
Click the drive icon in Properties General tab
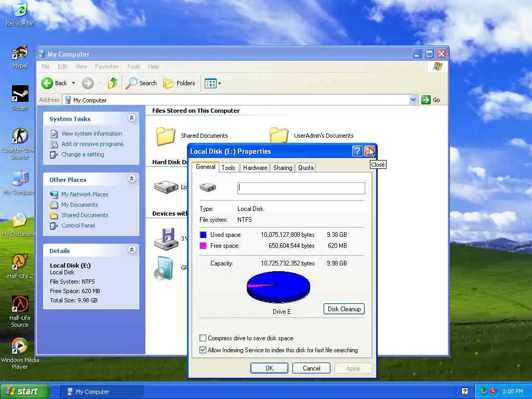click(x=208, y=187)
